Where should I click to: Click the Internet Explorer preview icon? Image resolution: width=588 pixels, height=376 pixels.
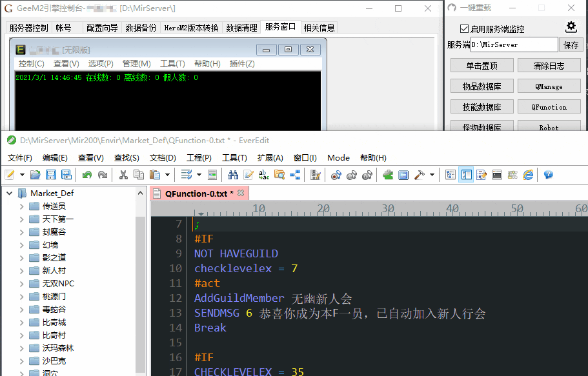[528, 175]
